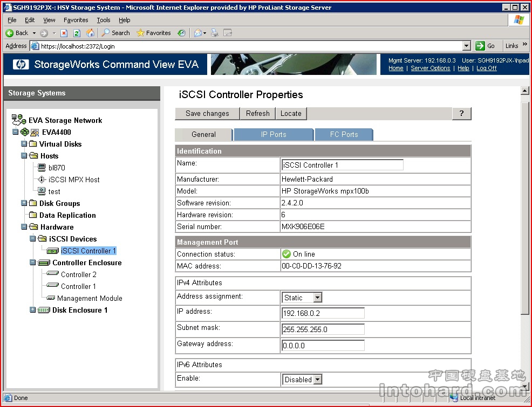Screen dimensions: 532x407
Task: Collapse the EVA4400 tree node
Action: click(15, 132)
